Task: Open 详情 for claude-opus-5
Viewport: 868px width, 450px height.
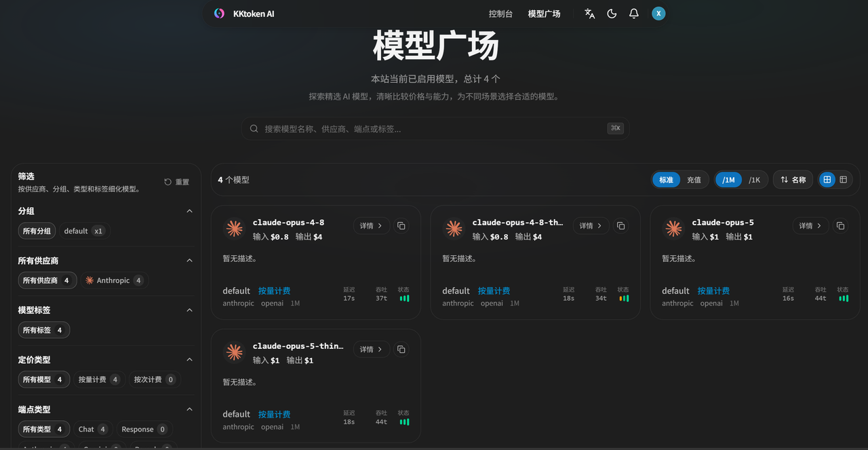Action: 811,225
